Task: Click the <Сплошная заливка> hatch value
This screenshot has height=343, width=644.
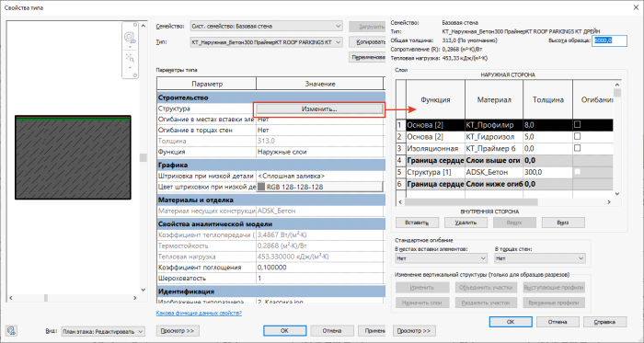Action: (319, 176)
